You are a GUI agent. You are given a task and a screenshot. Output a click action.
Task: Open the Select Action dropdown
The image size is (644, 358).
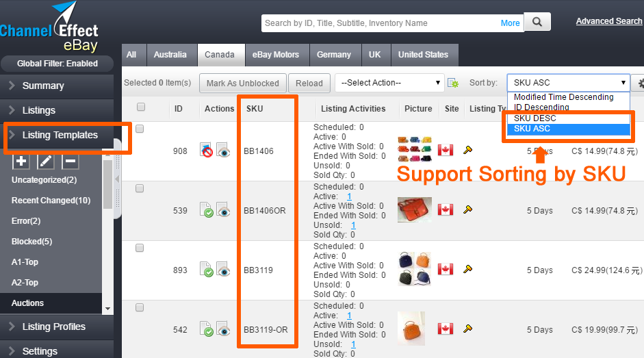pyautogui.click(x=389, y=83)
